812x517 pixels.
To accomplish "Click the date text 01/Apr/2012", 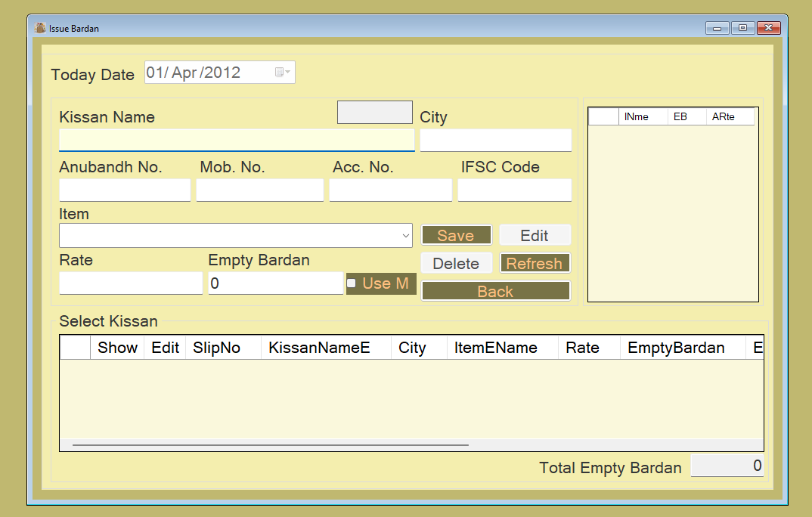I will [x=193, y=73].
